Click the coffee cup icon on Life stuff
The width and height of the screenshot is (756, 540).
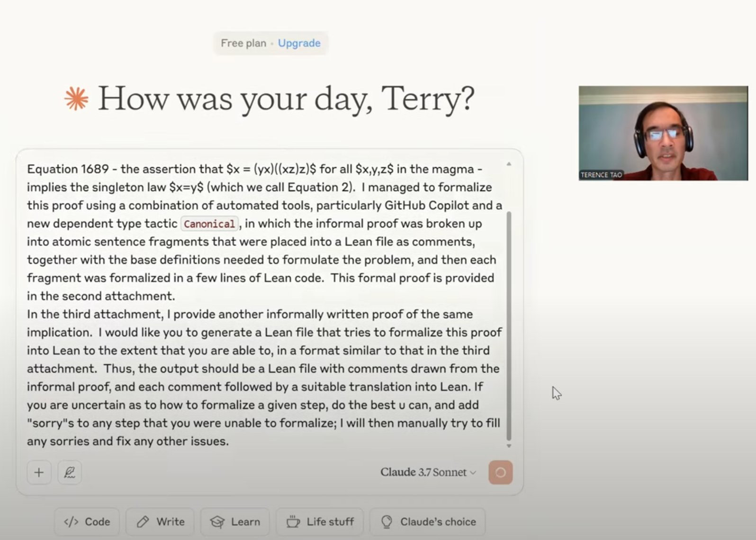point(293,522)
